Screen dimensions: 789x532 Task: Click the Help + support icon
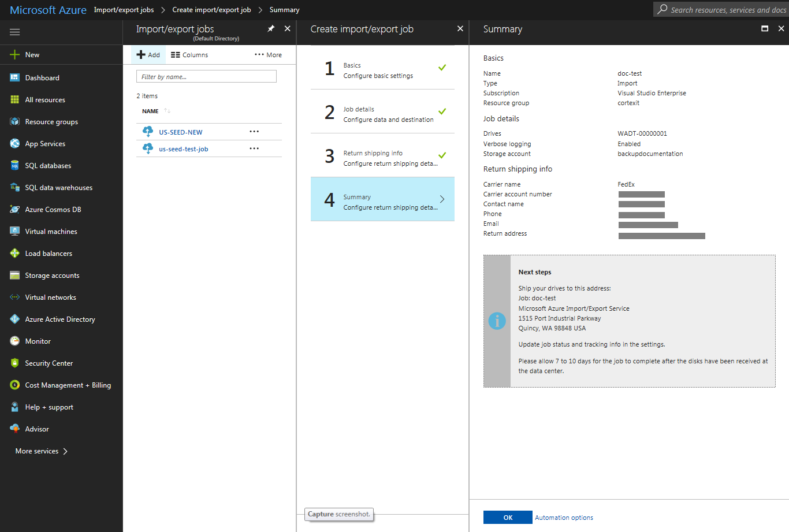point(15,407)
